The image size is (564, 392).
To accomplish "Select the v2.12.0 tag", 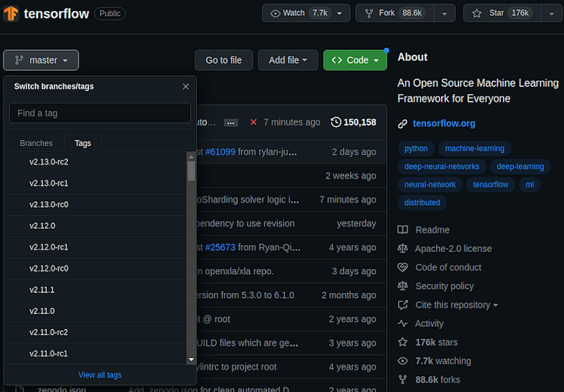I will 42,226.
